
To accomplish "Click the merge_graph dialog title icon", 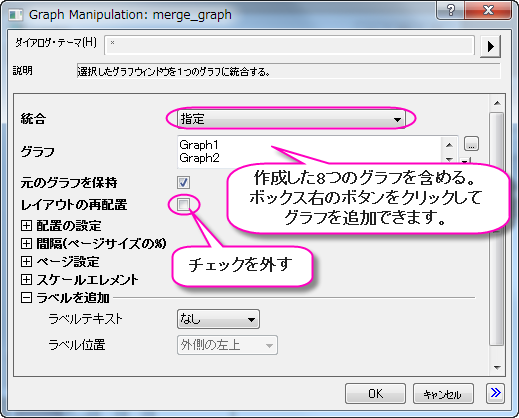I will point(15,15).
